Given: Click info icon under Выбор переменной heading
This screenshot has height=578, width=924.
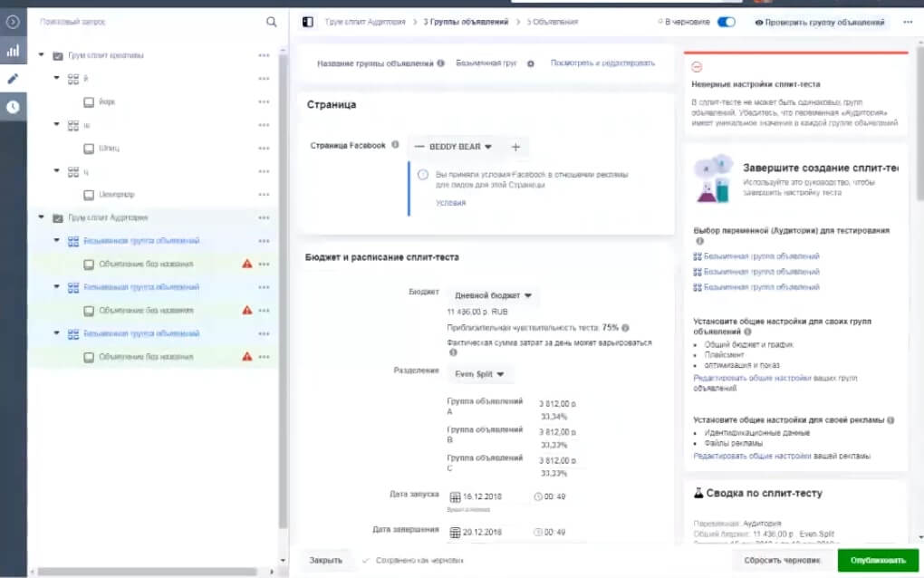Looking at the screenshot, I should point(699,241).
